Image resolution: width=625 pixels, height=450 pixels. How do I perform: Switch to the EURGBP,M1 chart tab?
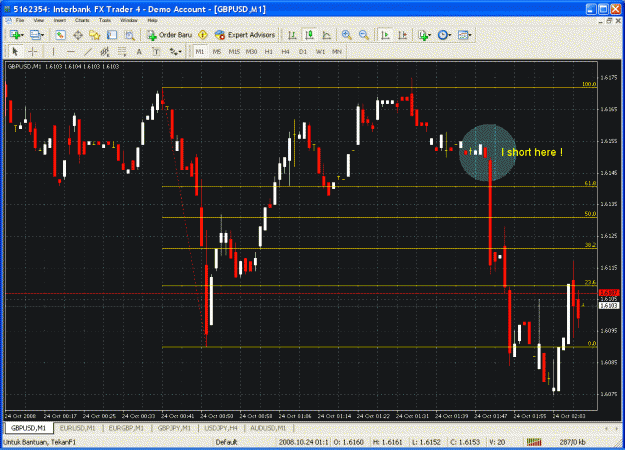[126, 428]
